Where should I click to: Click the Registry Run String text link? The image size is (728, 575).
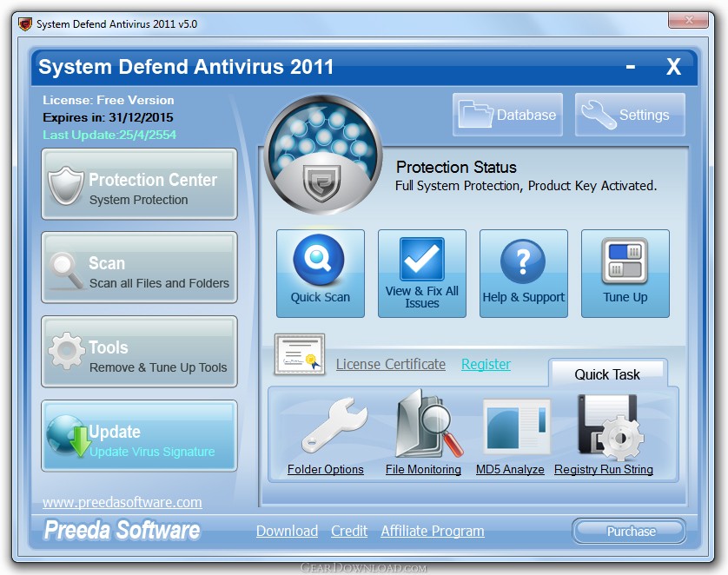click(604, 469)
